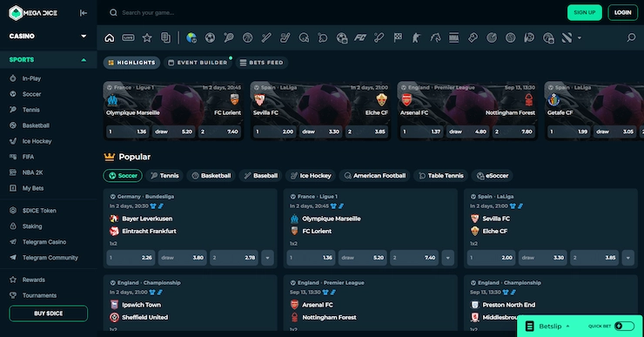Viewport: 644px width, 337px height.
Task: Click the Login button
Action: coord(622,13)
